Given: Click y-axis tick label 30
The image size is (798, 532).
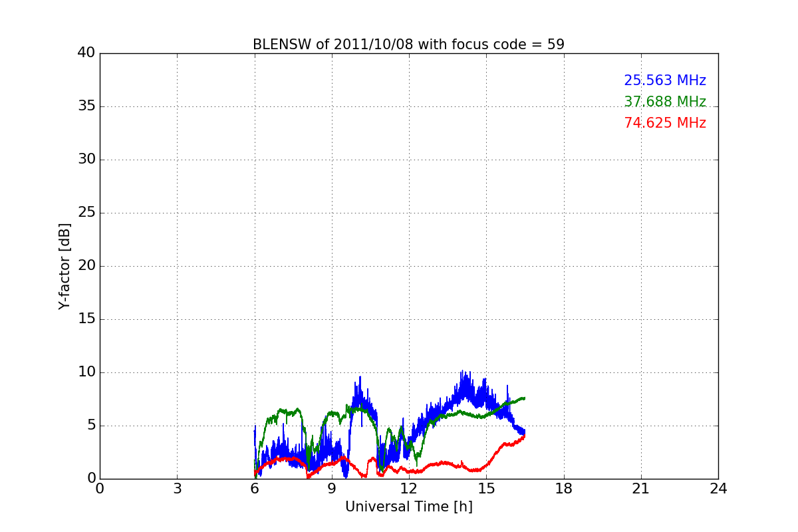Looking at the screenshot, I should pos(86,160).
